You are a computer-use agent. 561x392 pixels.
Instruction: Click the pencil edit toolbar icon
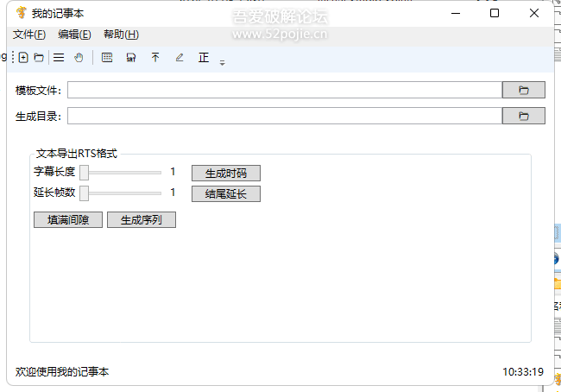[180, 57]
